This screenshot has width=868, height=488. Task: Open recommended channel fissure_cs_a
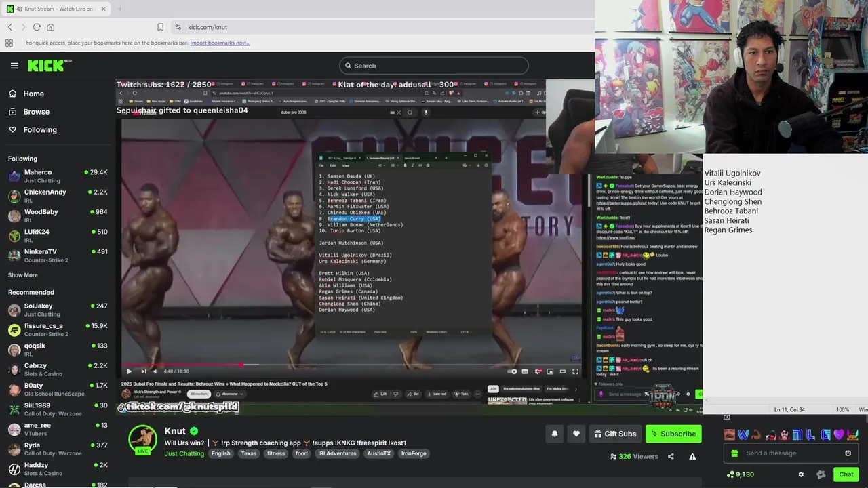tap(58, 329)
